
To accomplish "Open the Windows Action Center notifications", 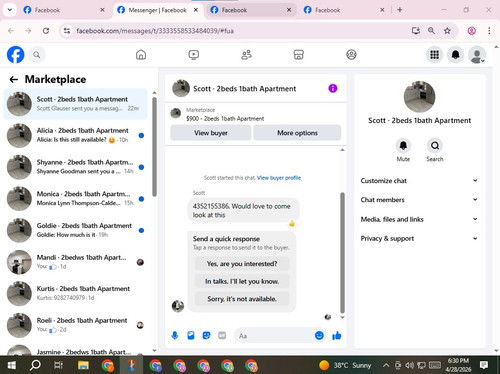I will (x=484, y=365).
